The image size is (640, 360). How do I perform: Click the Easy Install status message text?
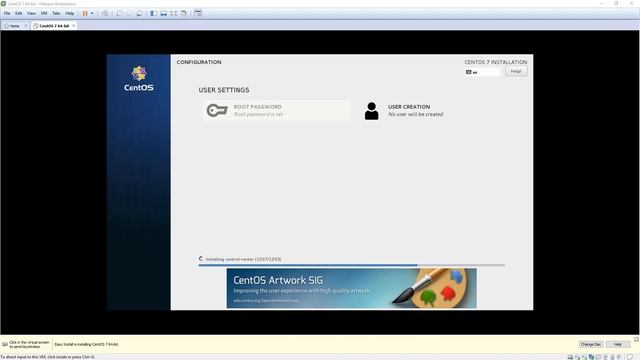click(87, 344)
